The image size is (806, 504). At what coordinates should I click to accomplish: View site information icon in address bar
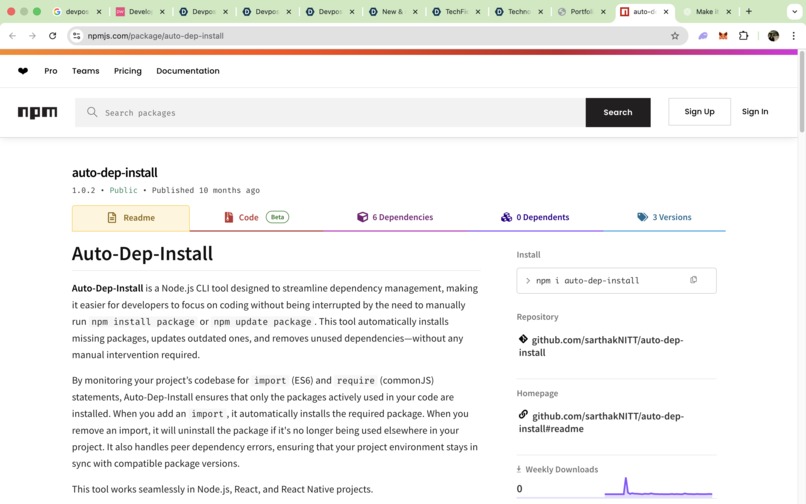pos(77,35)
